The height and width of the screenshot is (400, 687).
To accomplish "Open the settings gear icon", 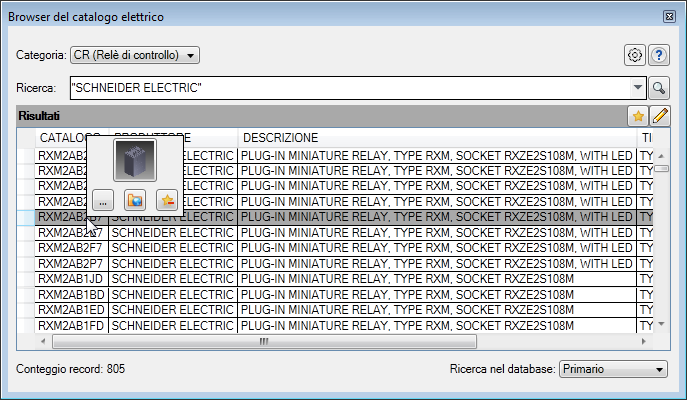I will coord(634,55).
